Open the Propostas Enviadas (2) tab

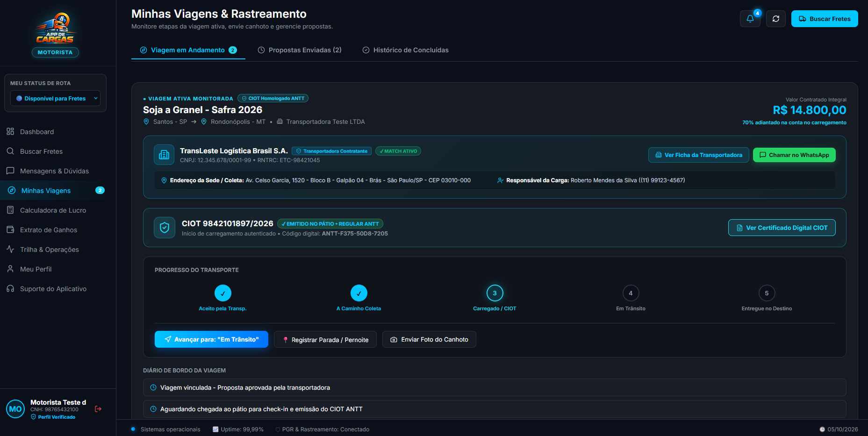[x=300, y=50]
